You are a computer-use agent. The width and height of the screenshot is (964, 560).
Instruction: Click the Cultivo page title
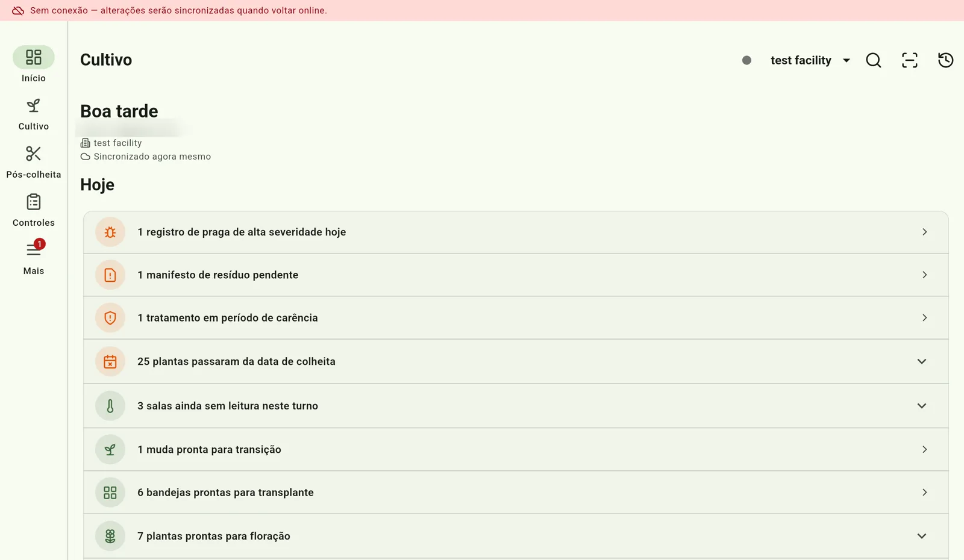[x=106, y=60]
